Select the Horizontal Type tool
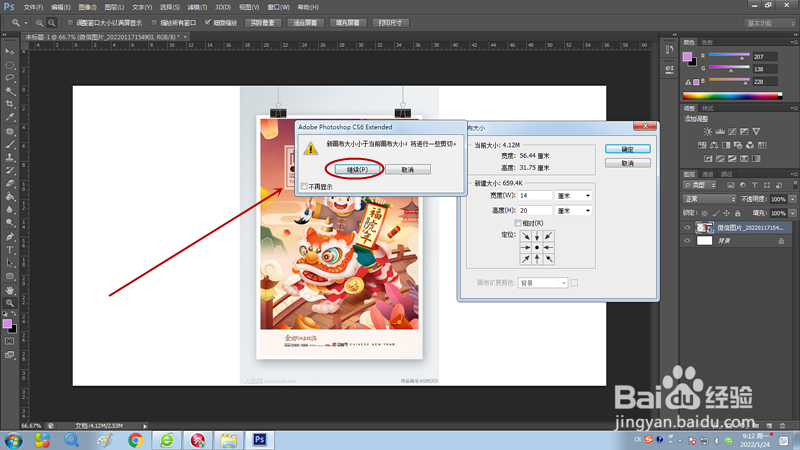800x450 pixels. [10, 249]
